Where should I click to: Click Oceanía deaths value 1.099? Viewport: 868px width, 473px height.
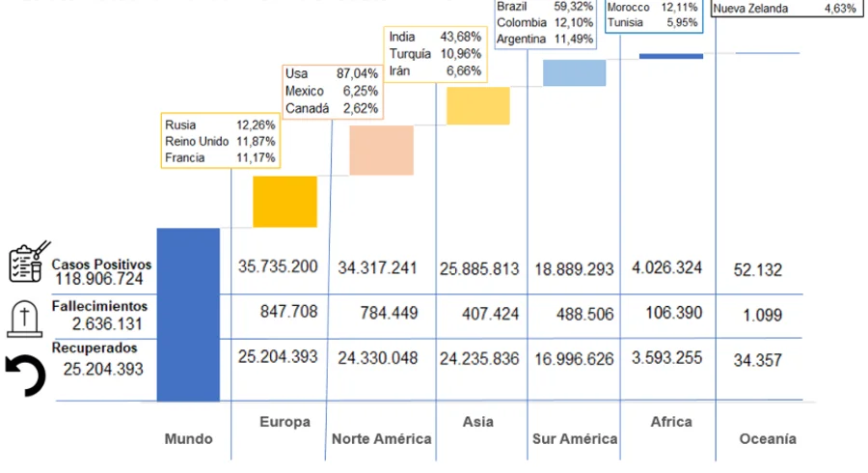tap(762, 315)
